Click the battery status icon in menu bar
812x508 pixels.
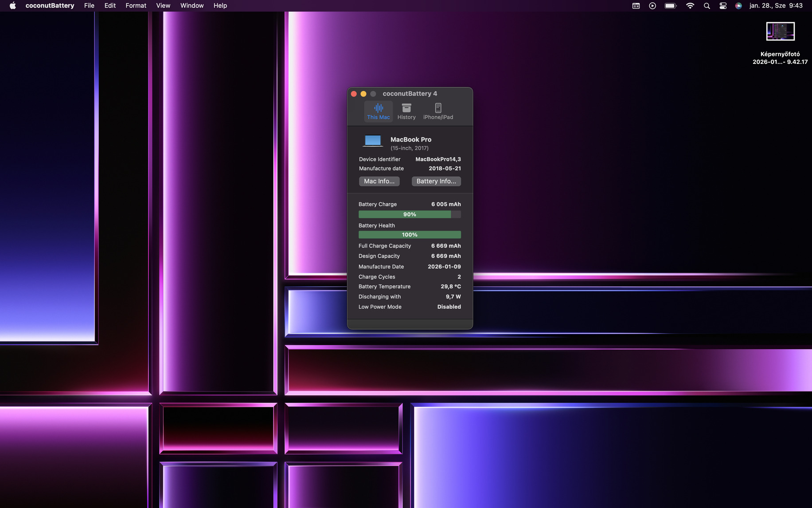pyautogui.click(x=671, y=6)
